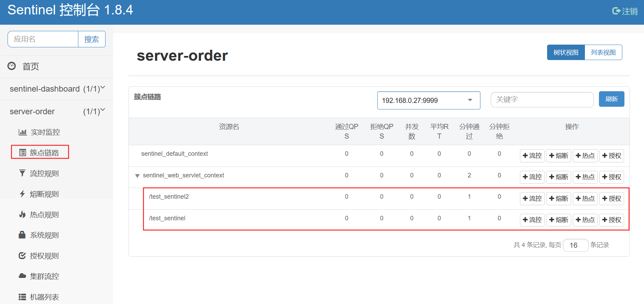The width and height of the screenshot is (644, 304).
Task: Add 流控 rule for /test_sentinel2
Action: coord(532,198)
